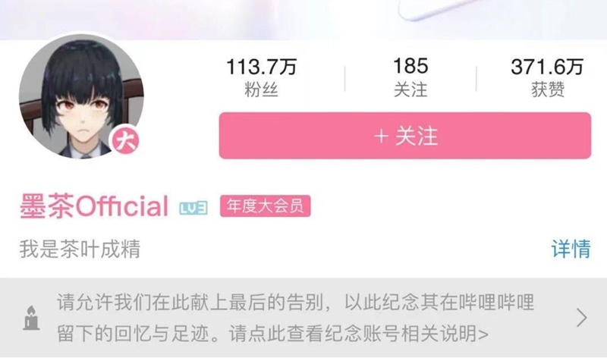This screenshot has height=364, width=607.
Task: Open 请点此查看纪念账号相关说明 link line
Action: pos(358,334)
